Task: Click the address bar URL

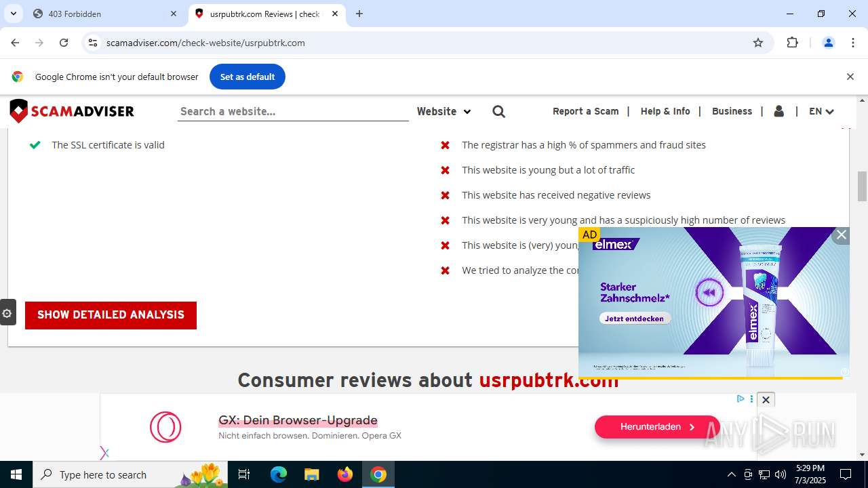Action: (x=205, y=43)
